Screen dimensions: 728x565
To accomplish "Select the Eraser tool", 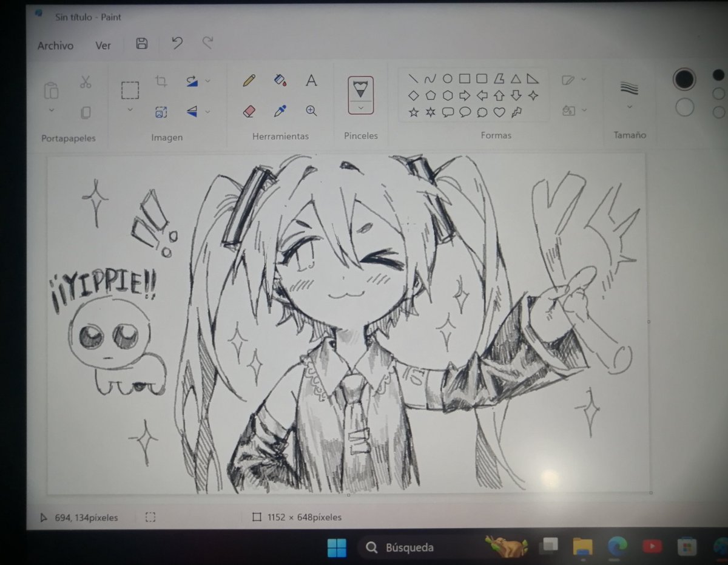I will [249, 111].
